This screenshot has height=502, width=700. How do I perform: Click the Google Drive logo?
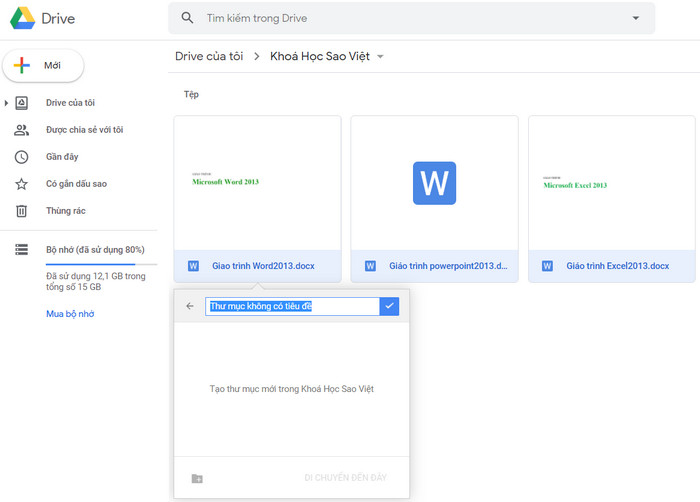click(x=23, y=18)
